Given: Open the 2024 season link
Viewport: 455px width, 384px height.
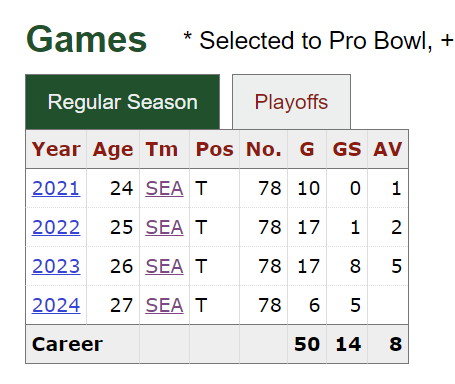Looking at the screenshot, I should (x=56, y=305).
